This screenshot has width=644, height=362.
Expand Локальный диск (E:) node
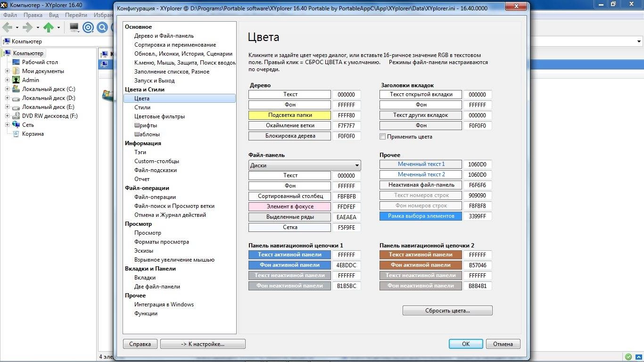[7, 107]
